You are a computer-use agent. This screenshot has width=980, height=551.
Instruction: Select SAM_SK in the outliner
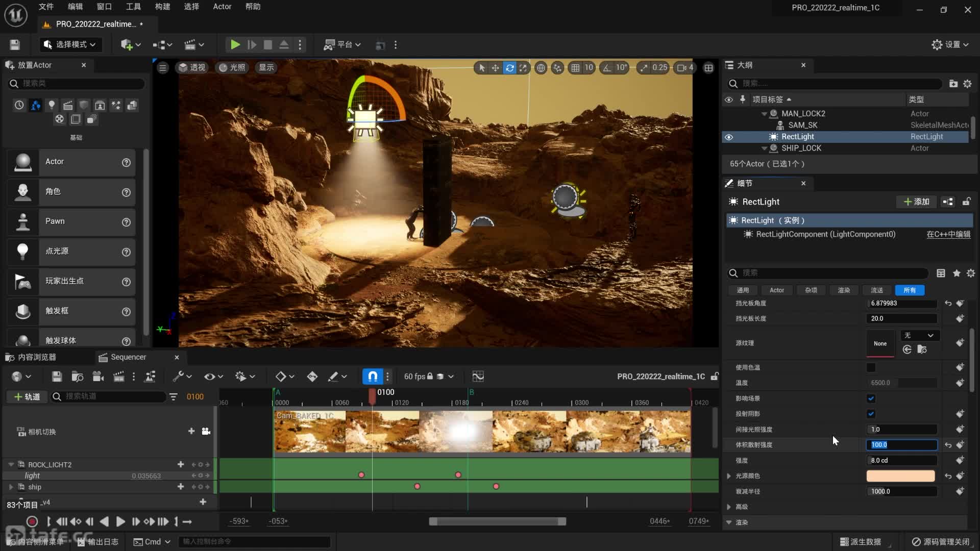click(x=802, y=125)
